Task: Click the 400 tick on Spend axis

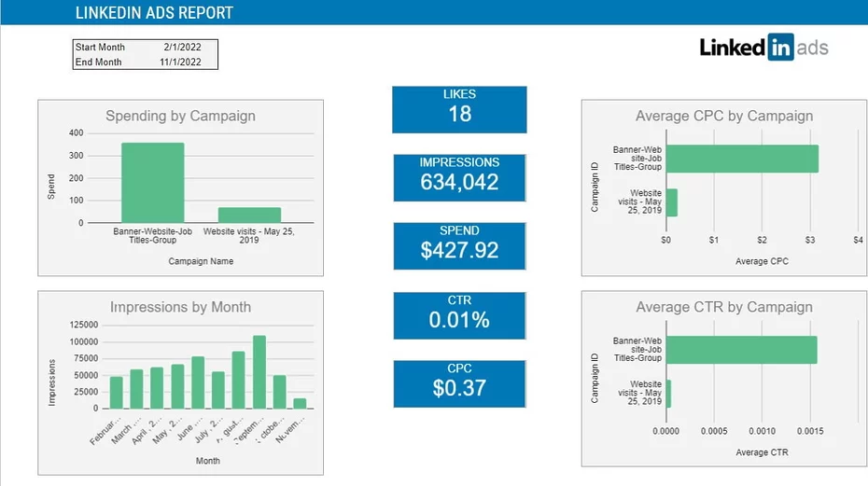Action: coord(77,132)
